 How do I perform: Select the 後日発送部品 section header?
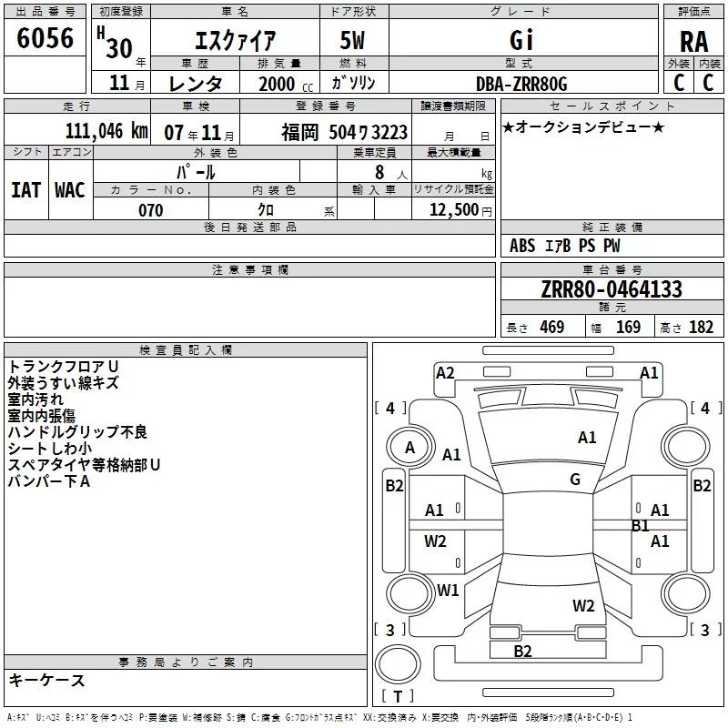[250, 227]
